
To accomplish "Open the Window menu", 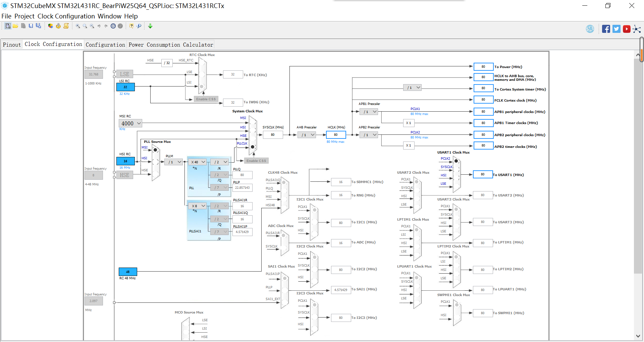I will coord(110,16).
